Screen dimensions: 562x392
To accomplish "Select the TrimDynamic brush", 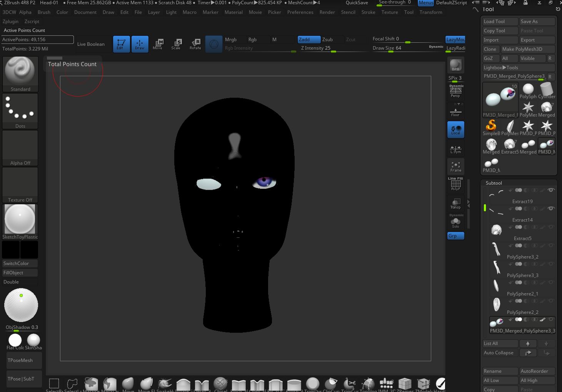I will [x=313, y=384].
